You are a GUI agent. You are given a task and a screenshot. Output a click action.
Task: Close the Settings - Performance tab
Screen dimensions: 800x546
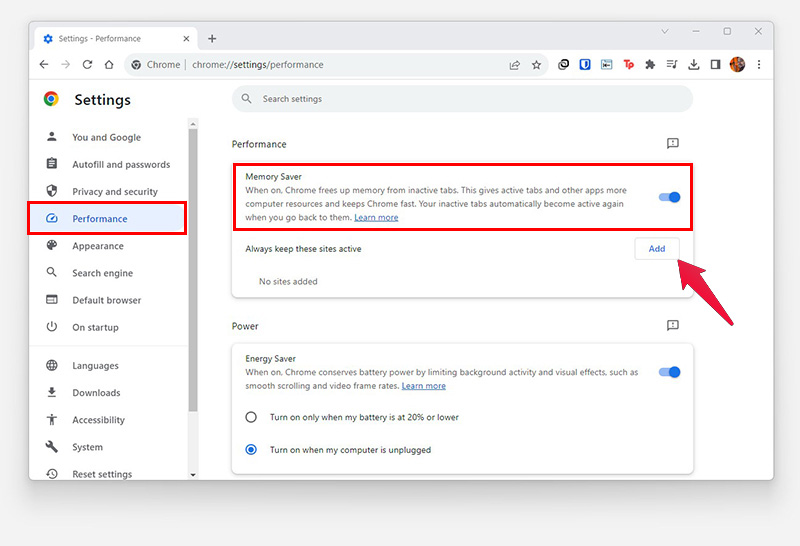pyautogui.click(x=186, y=39)
